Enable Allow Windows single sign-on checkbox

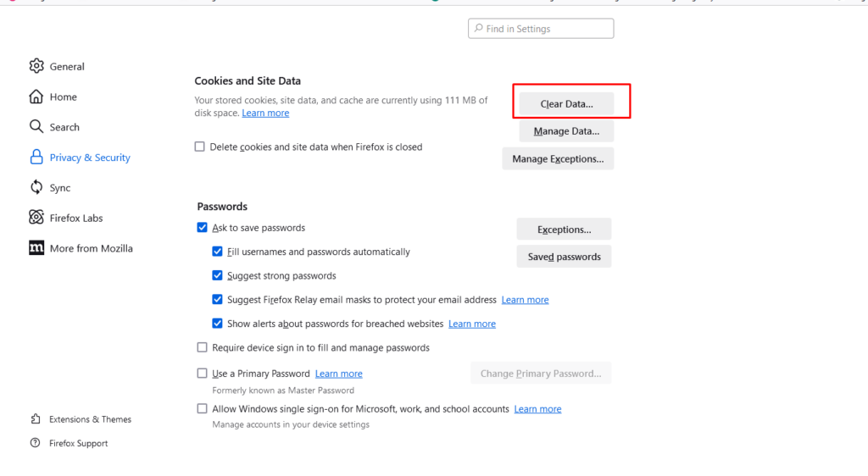click(x=202, y=408)
